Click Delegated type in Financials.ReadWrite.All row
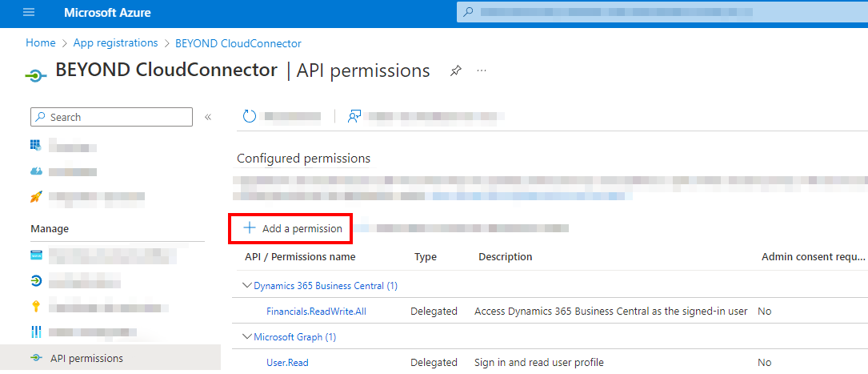This screenshot has height=374, width=868. pos(434,312)
